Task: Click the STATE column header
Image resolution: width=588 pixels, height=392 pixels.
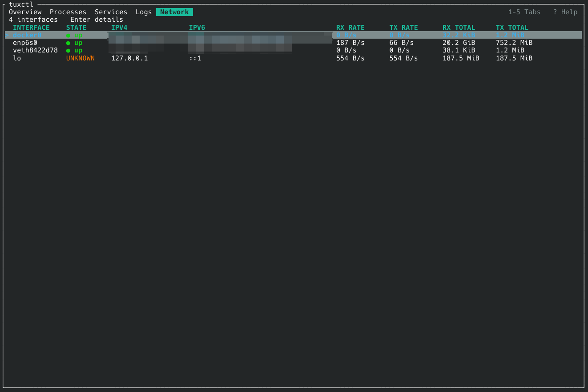Action: [76, 28]
